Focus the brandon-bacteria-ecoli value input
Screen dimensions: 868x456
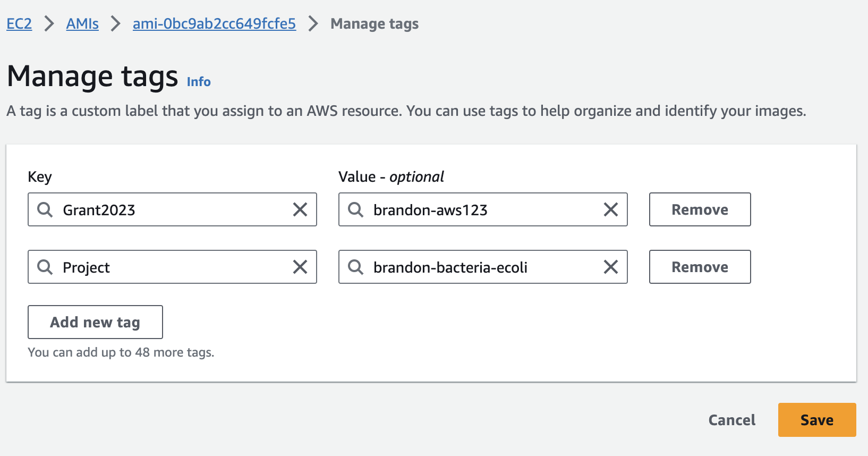point(483,267)
